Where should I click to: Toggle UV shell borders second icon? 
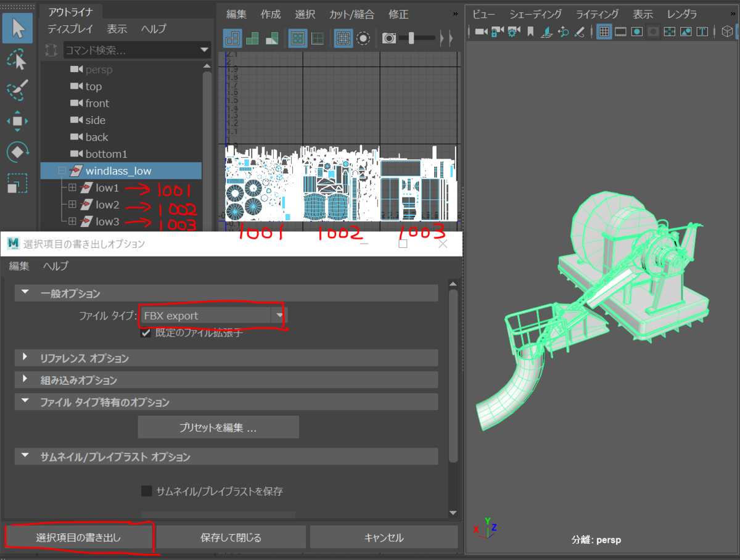[x=317, y=38]
